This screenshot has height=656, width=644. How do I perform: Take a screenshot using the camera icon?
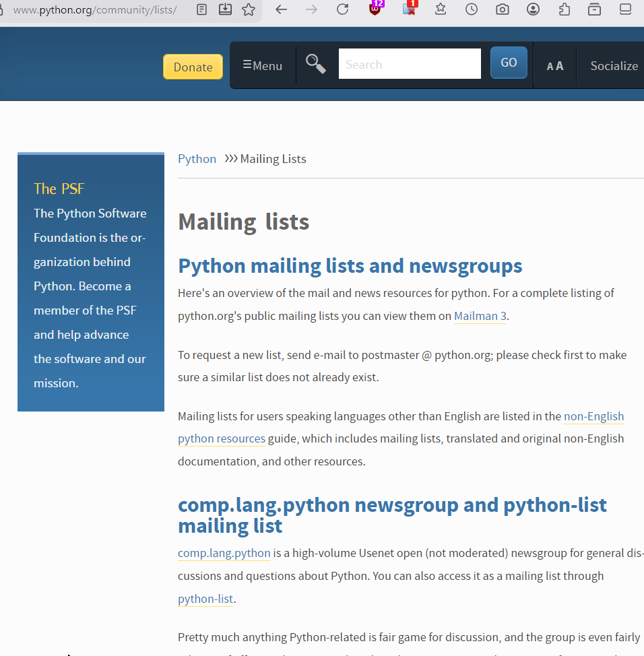point(502,9)
